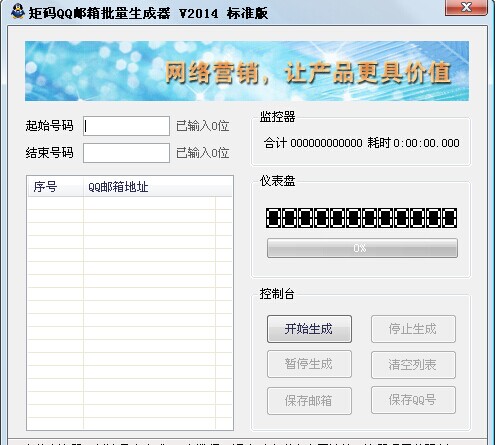Click the 监控器 group title

coord(277,117)
